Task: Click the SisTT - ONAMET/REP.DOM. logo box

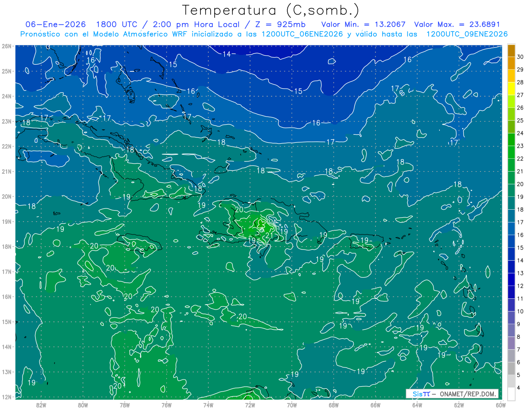Action: tap(452, 394)
